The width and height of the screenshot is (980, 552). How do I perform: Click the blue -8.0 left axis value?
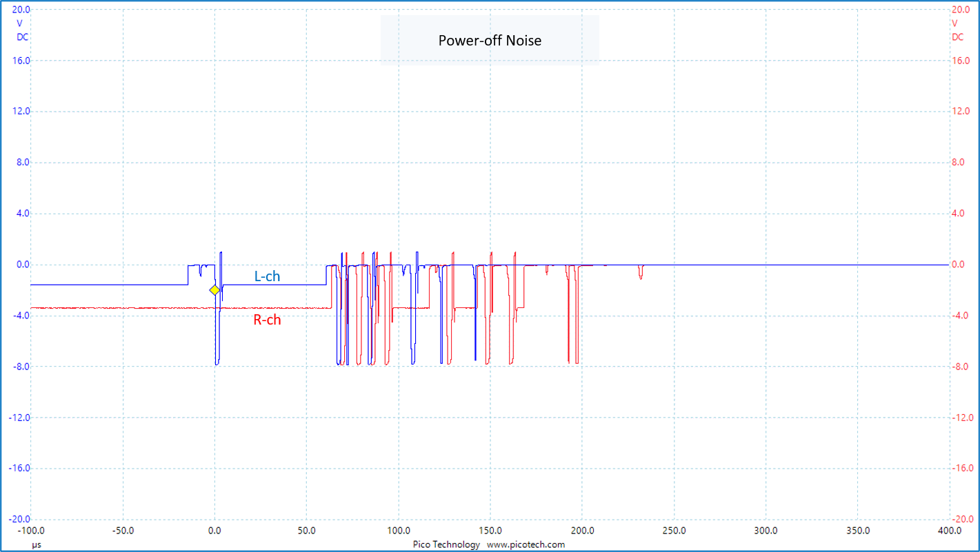tap(21, 367)
